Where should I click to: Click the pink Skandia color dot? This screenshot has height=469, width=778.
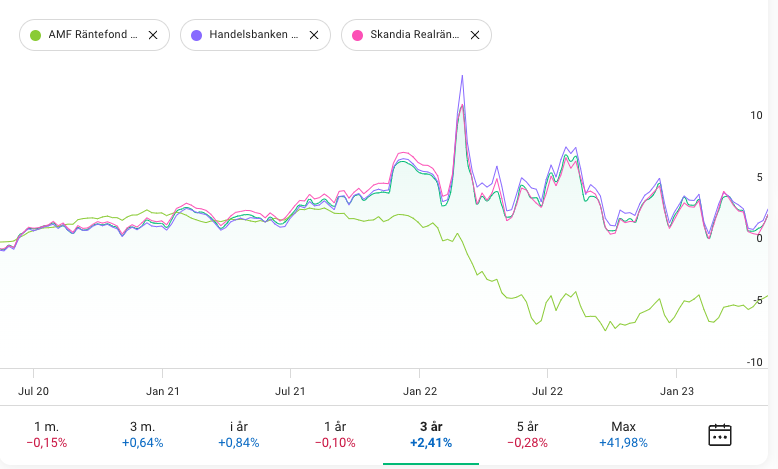pos(358,35)
